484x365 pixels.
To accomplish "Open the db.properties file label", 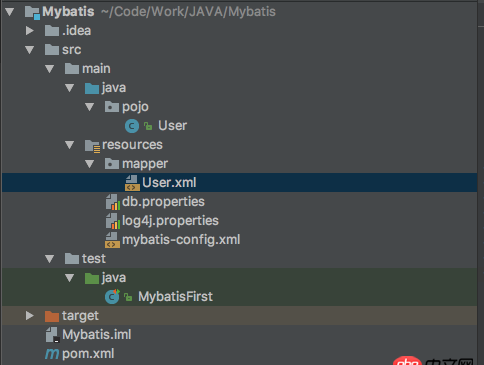I will coord(163,202).
